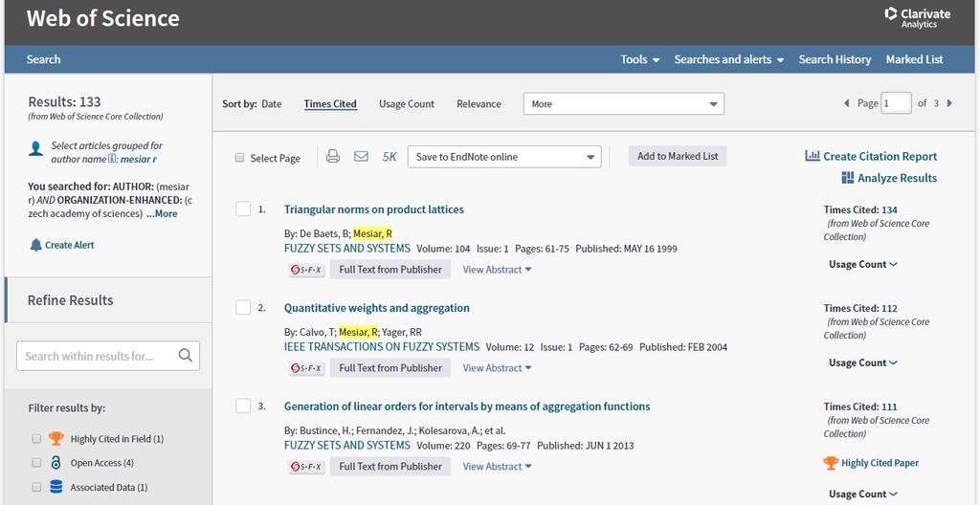Expand Usage Count for result 1
The image size is (980, 505).
coord(863,264)
